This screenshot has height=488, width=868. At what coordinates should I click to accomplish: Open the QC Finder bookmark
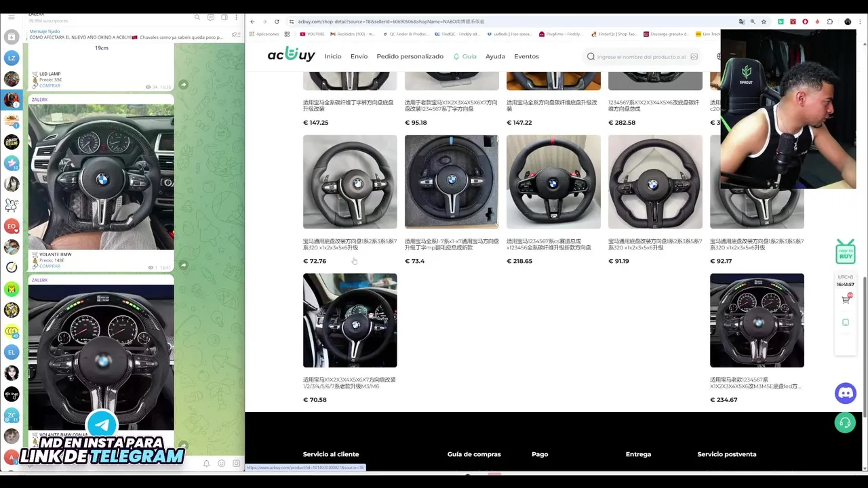click(x=406, y=34)
